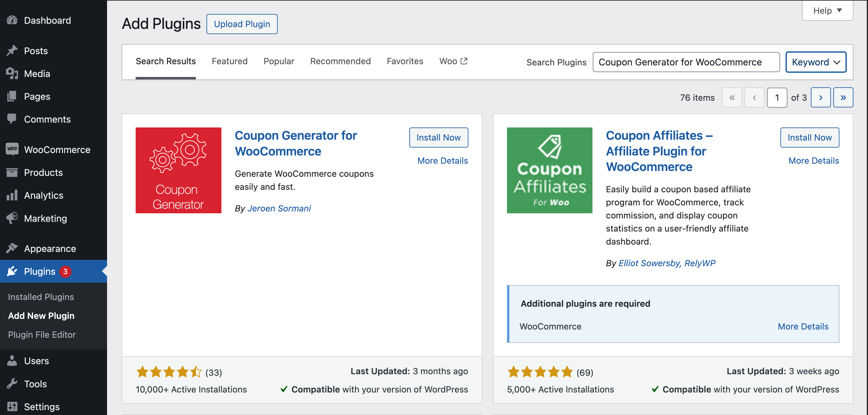Open Coupon Generator for WooCommerce title link
This screenshot has height=415, width=868.
point(296,143)
